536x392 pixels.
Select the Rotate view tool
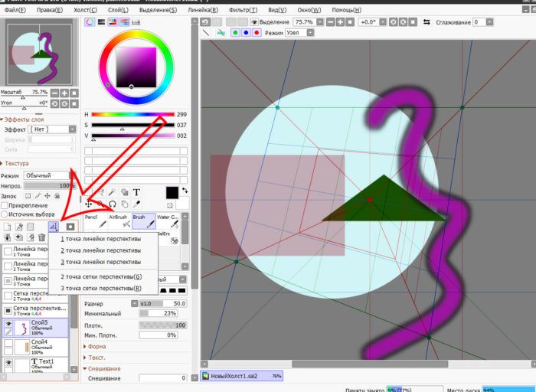(113, 204)
